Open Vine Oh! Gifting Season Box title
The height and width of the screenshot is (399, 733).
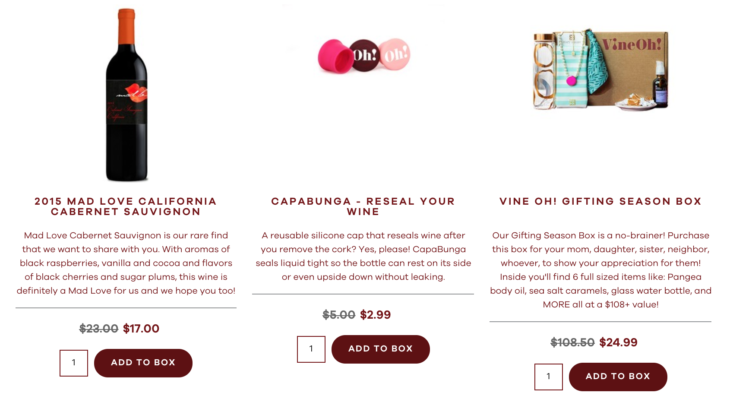pos(600,201)
